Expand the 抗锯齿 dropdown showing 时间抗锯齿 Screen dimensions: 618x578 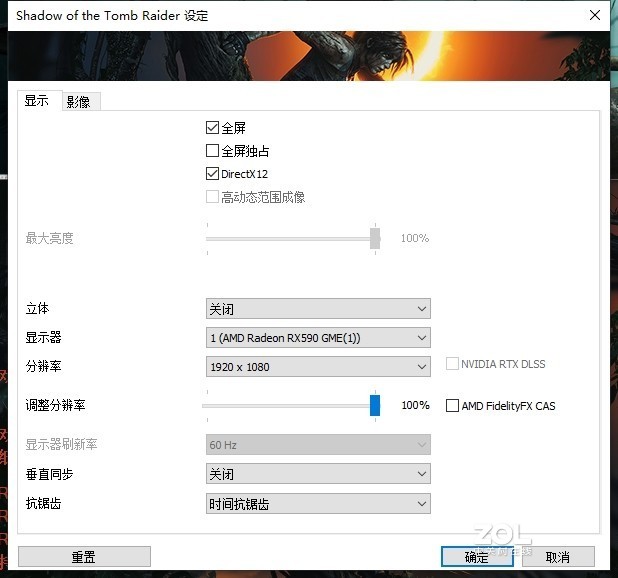pyautogui.click(x=318, y=504)
